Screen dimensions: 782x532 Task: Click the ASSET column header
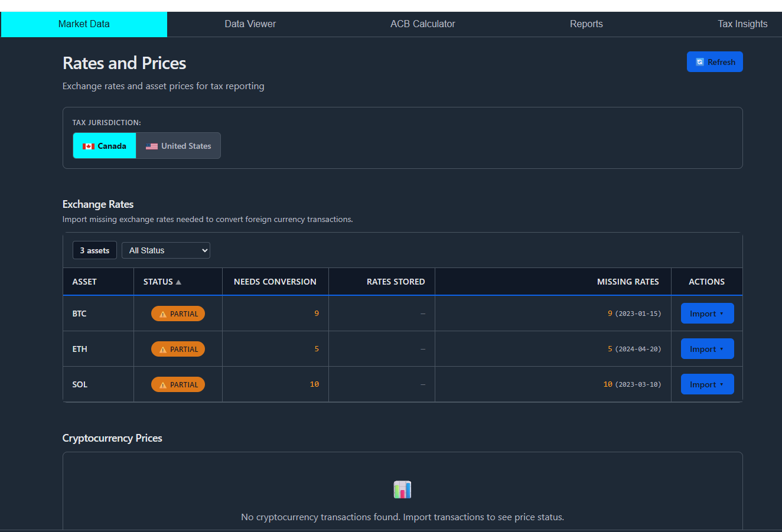84,282
